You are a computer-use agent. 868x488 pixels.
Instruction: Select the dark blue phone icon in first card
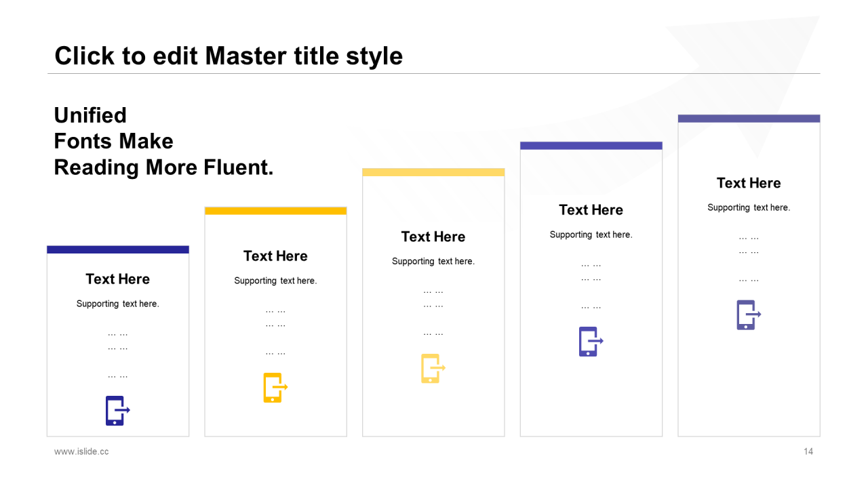117,411
